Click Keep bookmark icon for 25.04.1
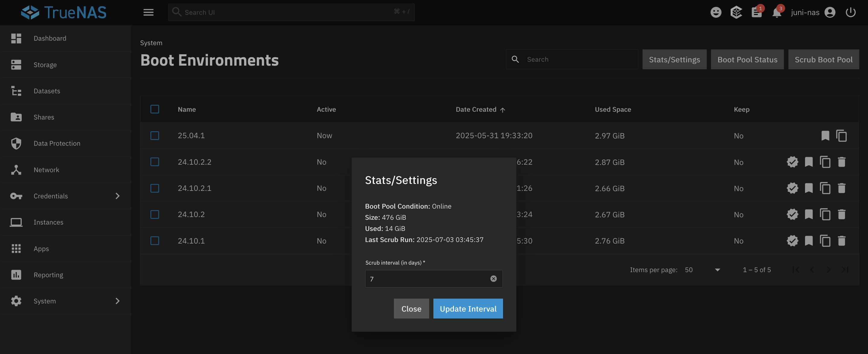Image resolution: width=868 pixels, height=354 pixels. pyautogui.click(x=825, y=136)
